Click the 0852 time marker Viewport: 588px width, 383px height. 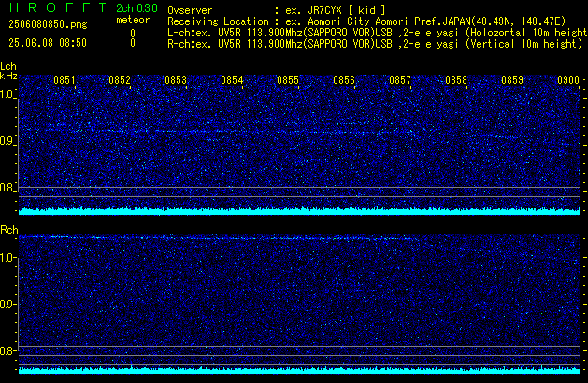point(120,80)
